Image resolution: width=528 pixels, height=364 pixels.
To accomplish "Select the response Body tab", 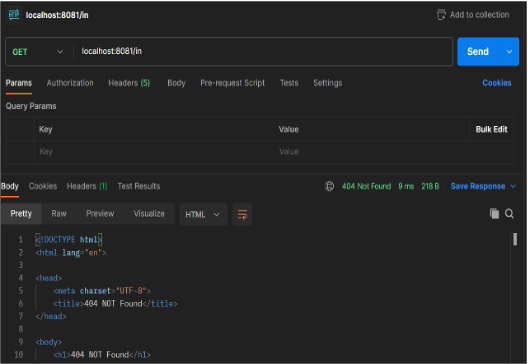I will tap(10, 186).
